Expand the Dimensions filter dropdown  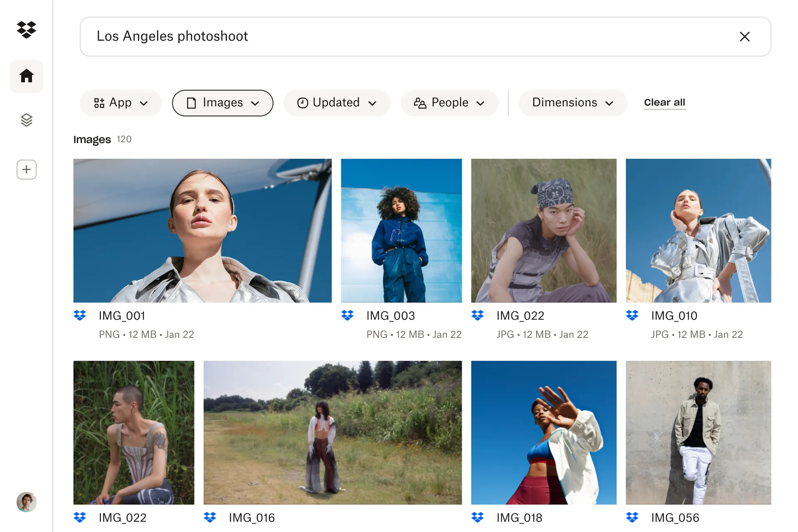(572, 103)
